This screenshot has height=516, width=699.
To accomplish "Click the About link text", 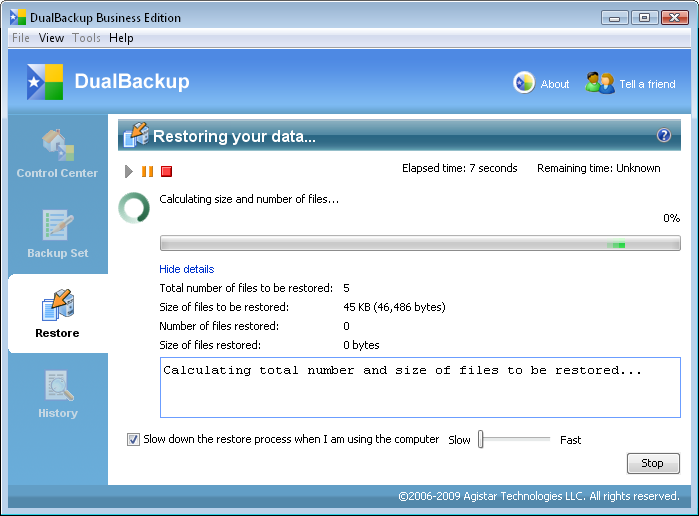I will coord(555,84).
